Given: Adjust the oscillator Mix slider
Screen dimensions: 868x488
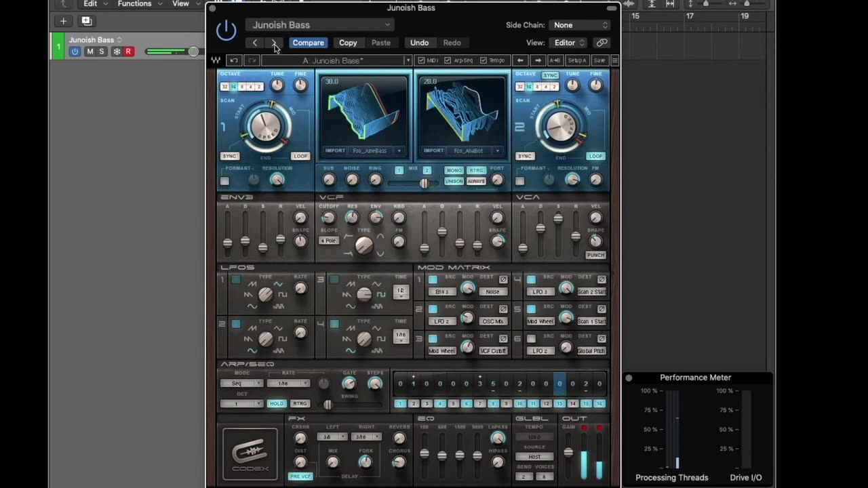Looking at the screenshot, I should (425, 184).
